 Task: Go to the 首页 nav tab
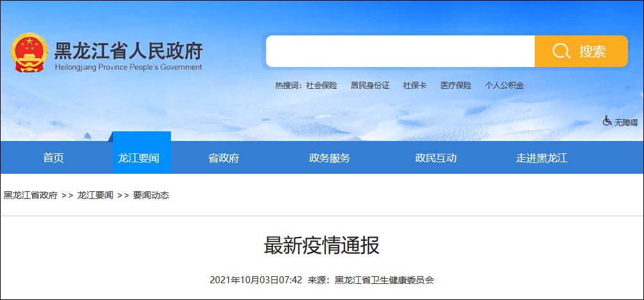click(x=53, y=158)
